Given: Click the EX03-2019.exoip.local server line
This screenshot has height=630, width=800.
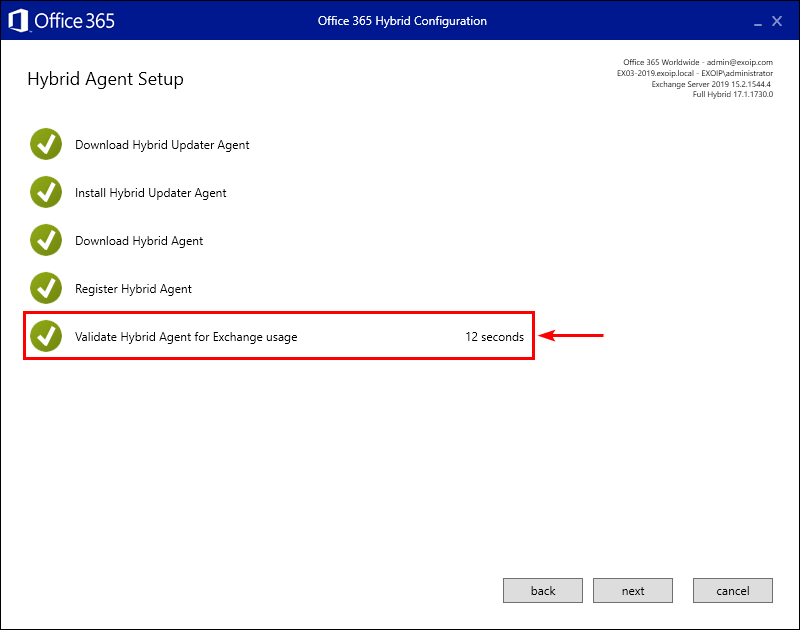Looking at the screenshot, I should (695, 73).
